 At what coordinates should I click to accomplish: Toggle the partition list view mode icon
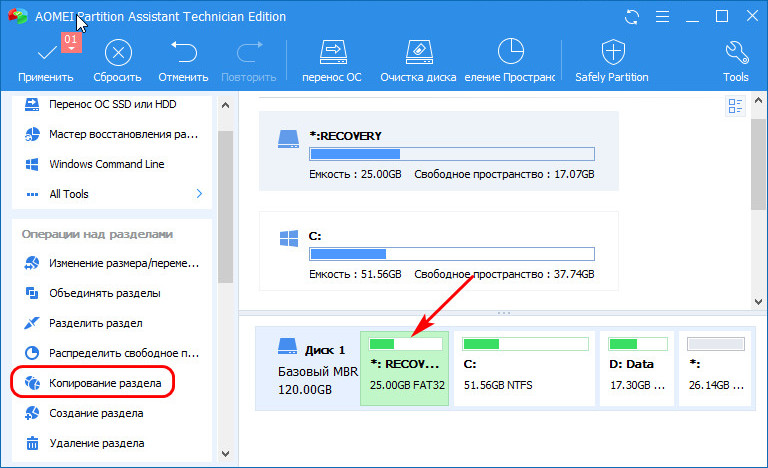(735, 106)
